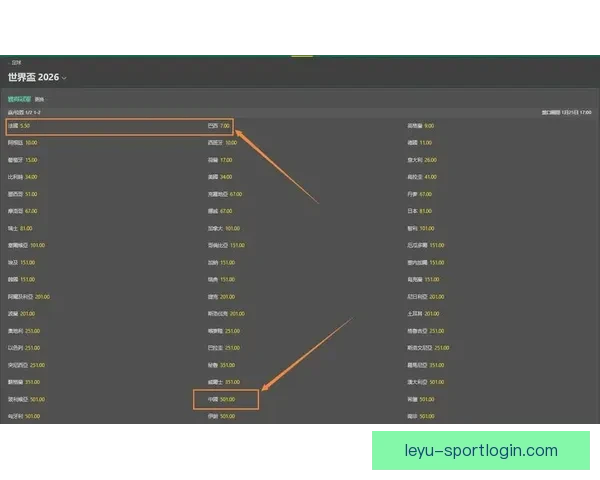The width and height of the screenshot is (600, 480).
Task: Select the 26.00 odds in right column
Action: click(x=430, y=160)
